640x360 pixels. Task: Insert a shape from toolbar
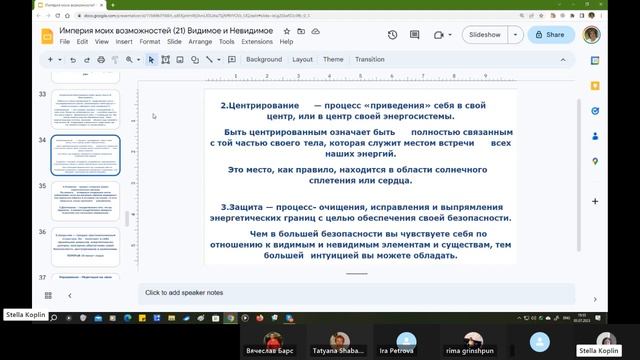point(195,60)
